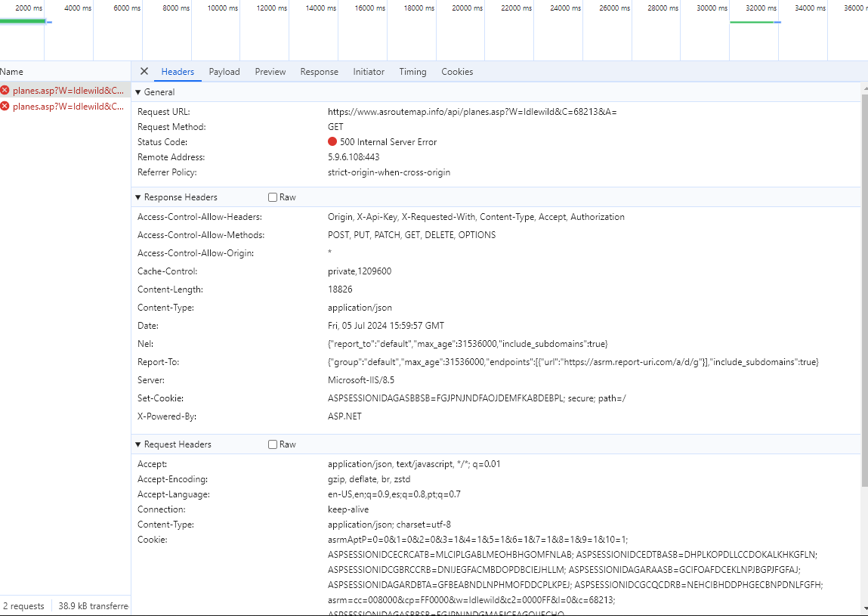Enable Raw view for Request Headers

(273, 444)
